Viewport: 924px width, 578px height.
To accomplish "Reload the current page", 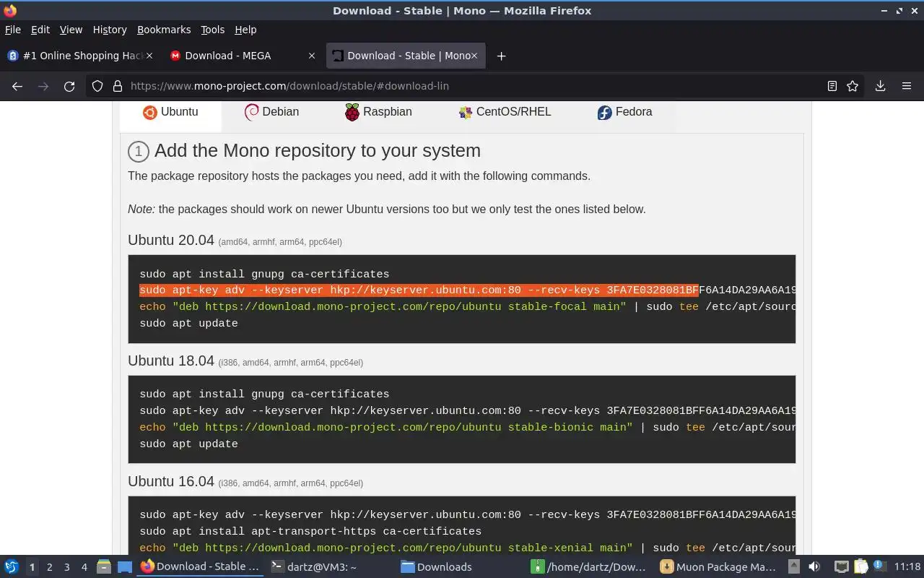I will [x=69, y=86].
